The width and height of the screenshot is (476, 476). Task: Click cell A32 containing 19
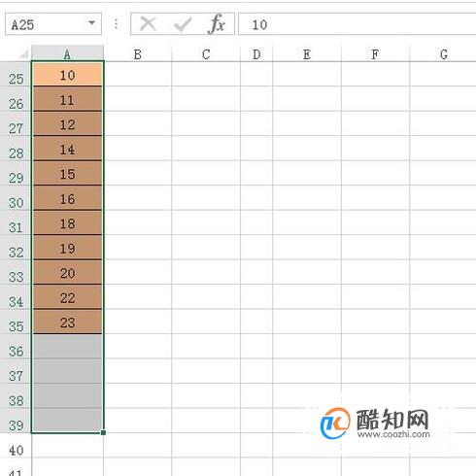[67, 248]
